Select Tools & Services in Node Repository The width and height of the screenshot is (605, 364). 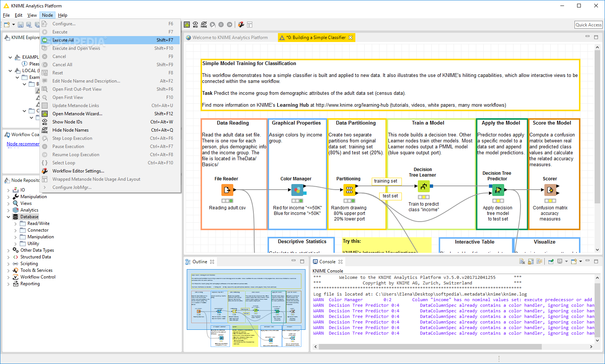36,270
